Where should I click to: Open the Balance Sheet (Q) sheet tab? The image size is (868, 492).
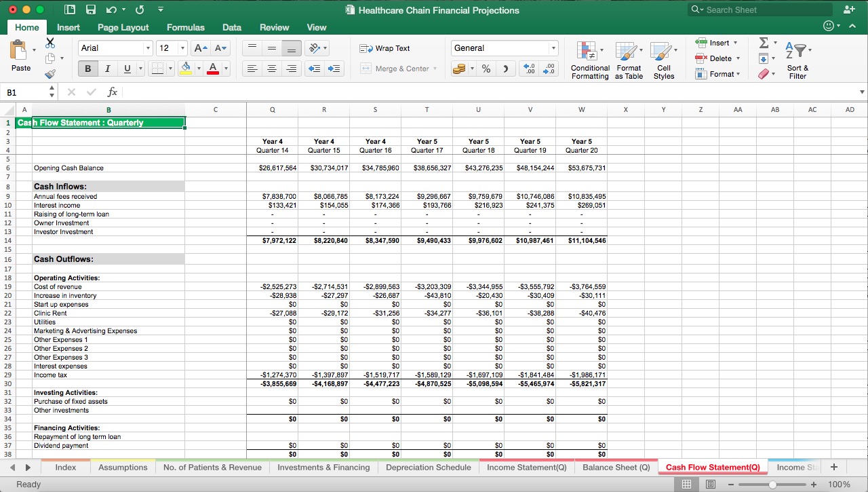pos(616,467)
